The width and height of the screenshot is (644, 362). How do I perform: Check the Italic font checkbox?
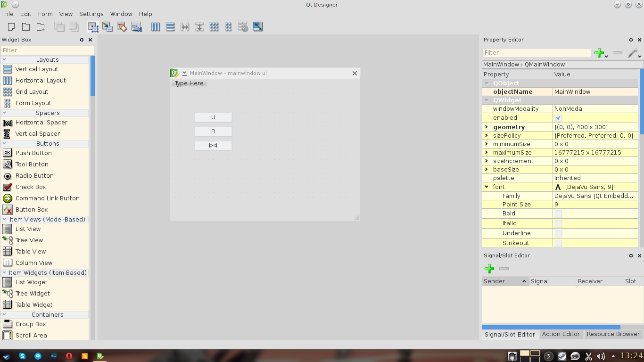(x=559, y=223)
